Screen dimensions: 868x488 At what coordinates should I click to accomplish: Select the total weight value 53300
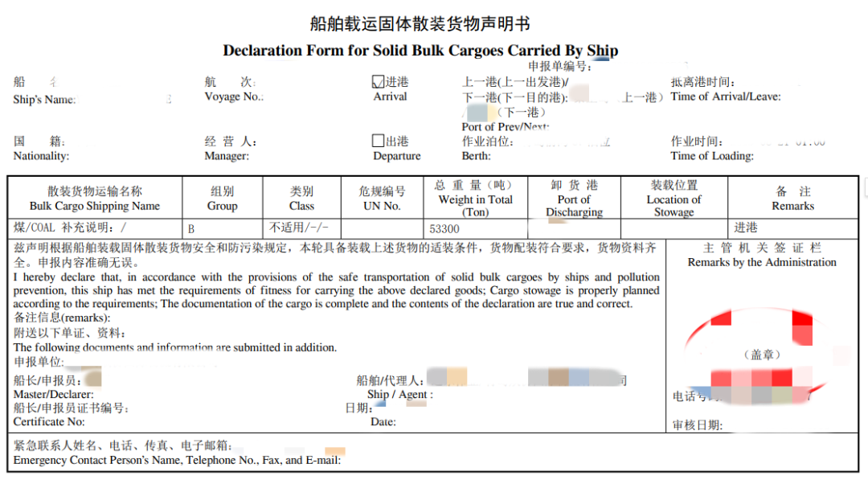point(444,229)
